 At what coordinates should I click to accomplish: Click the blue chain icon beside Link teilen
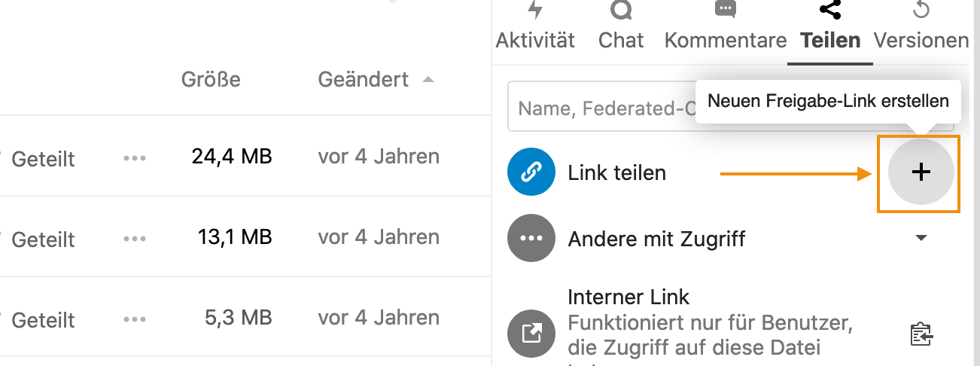(531, 172)
